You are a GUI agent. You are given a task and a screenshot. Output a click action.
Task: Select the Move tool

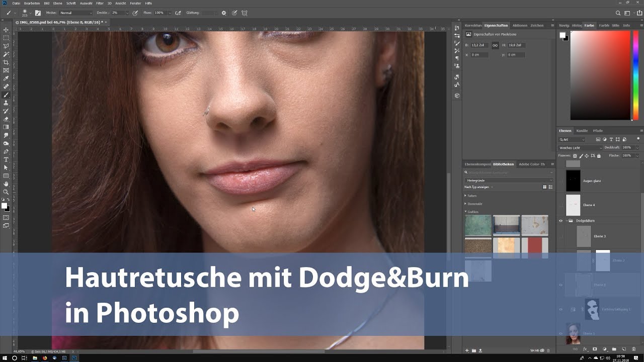click(6, 30)
